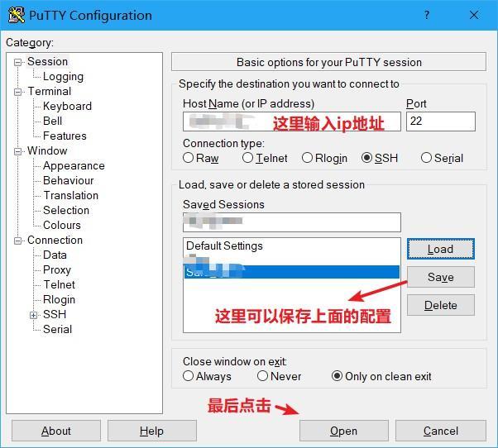The height and width of the screenshot is (448, 498).
Task: Open the Colours settings category
Action: 62,226
